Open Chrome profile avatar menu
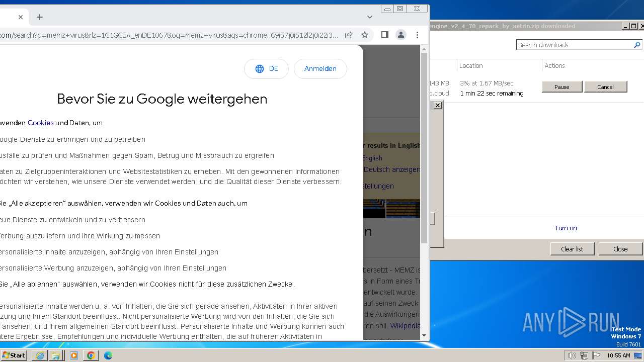The image size is (644, 362). pos(401,35)
